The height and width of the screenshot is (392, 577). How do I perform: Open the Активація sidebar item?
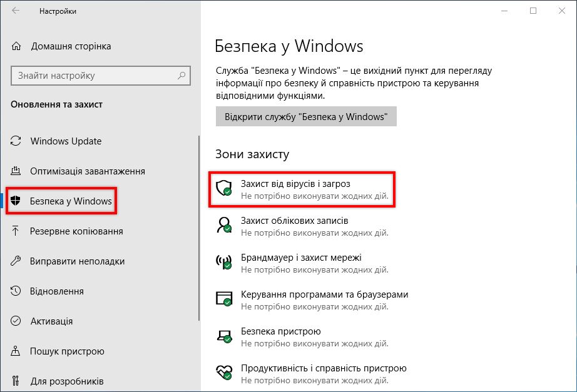coord(51,321)
